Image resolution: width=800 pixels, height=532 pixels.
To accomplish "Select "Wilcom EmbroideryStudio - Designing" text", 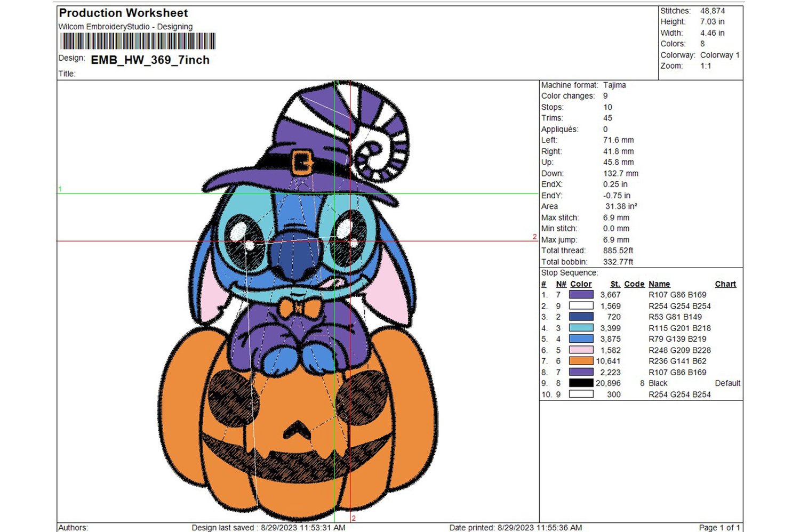I will [125, 27].
